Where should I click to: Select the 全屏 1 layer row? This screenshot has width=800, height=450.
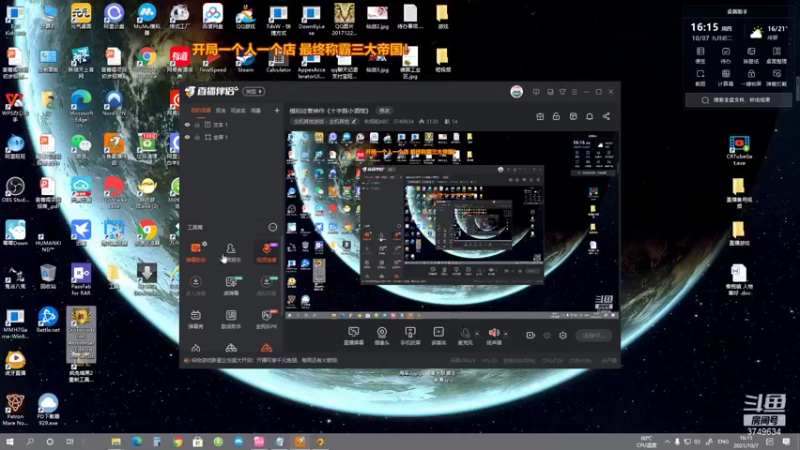(232, 137)
